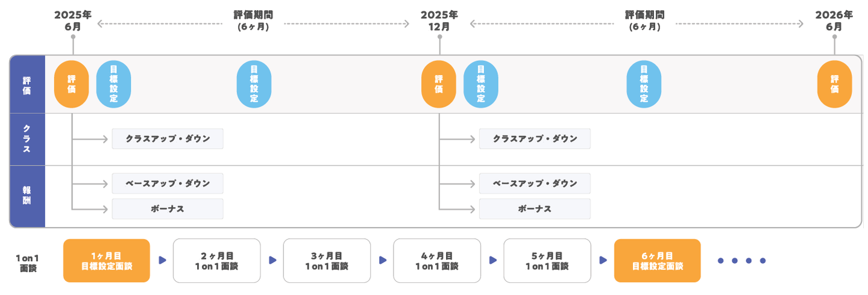
Task: Click the クラス row header
Action: click(x=27, y=139)
